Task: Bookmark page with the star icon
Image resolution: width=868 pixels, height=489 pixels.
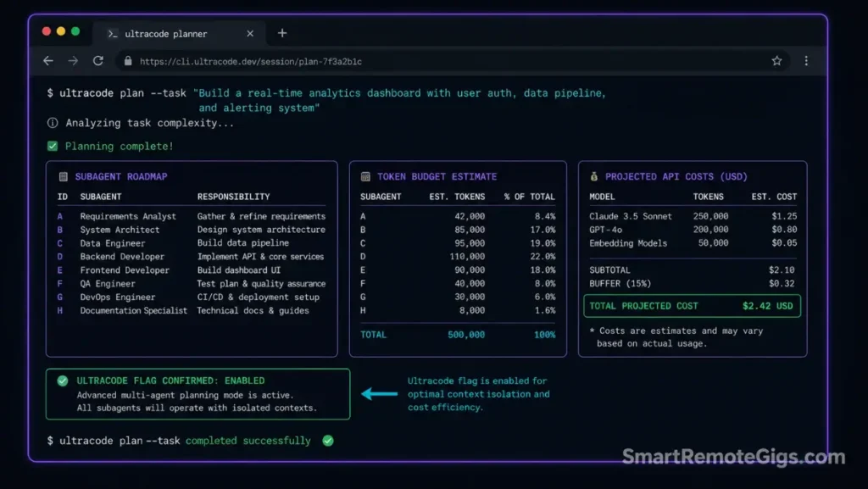Action: [x=776, y=61]
